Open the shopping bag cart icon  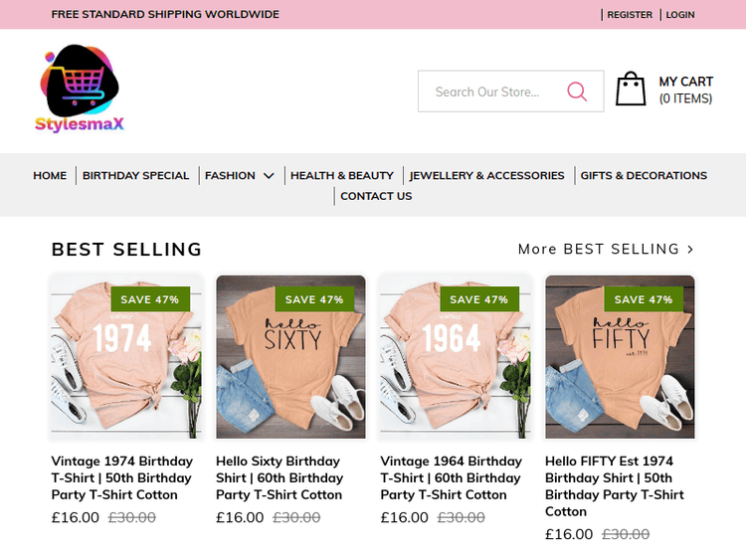pos(631,90)
